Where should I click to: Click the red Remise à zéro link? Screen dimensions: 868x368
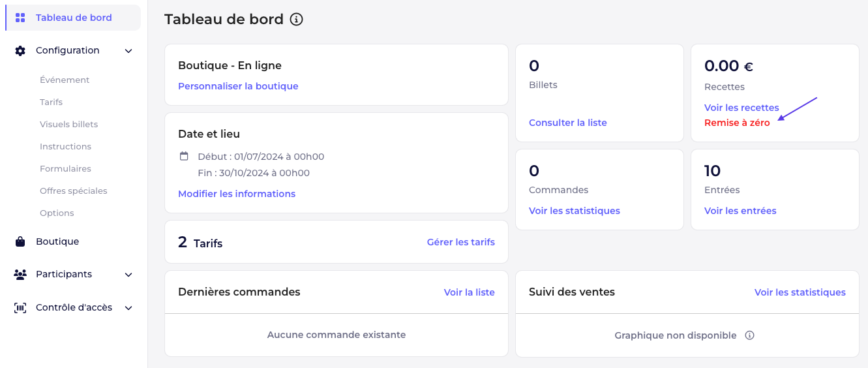(x=737, y=123)
